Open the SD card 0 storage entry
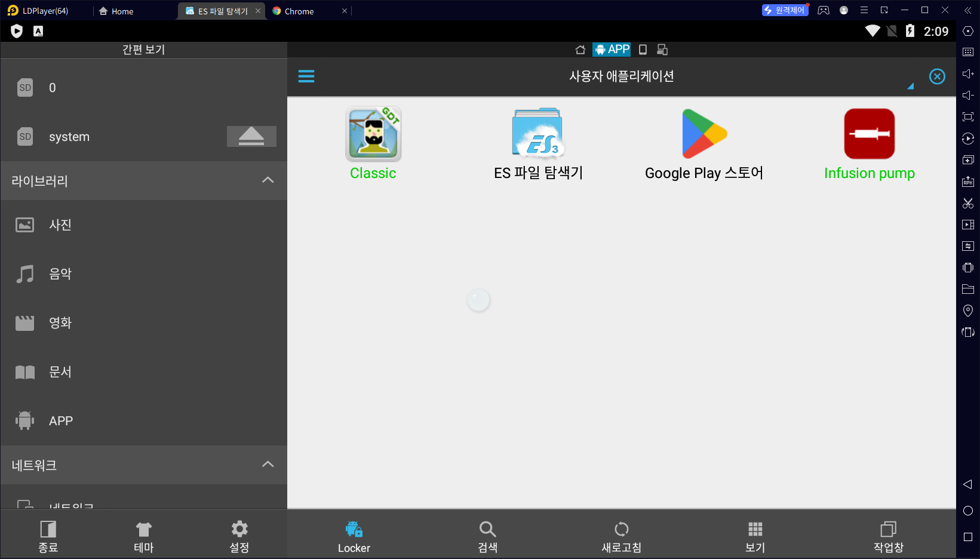980x559 pixels. (x=144, y=88)
